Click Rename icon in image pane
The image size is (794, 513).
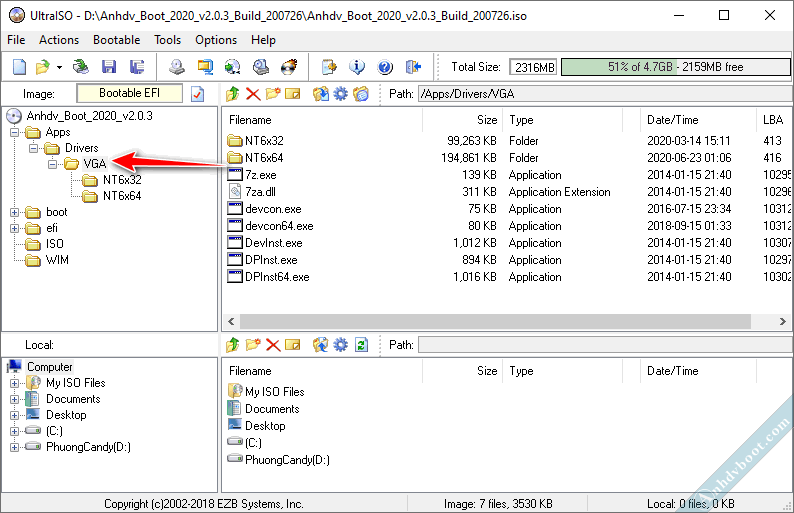pyautogui.click(x=293, y=94)
